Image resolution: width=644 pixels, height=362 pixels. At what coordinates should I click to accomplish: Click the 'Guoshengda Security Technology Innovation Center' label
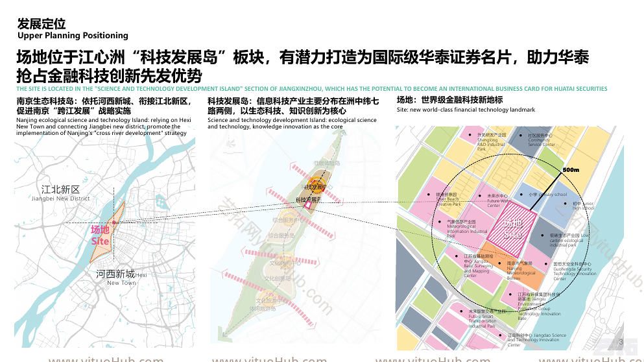[575, 271]
